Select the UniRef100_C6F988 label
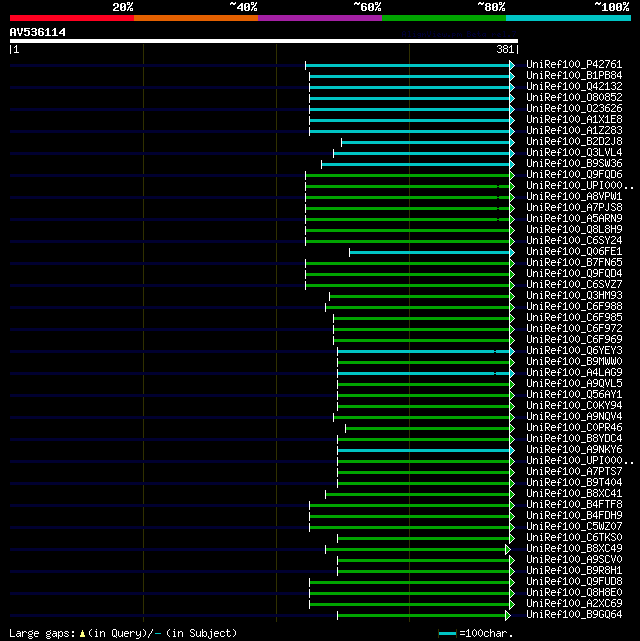 (x=574, y=307)
